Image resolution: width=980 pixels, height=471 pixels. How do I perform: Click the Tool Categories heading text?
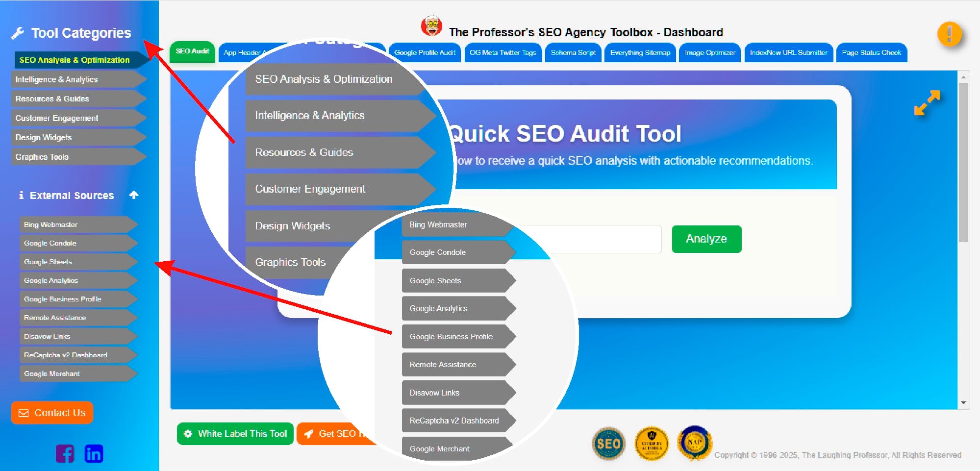[81, 33]
